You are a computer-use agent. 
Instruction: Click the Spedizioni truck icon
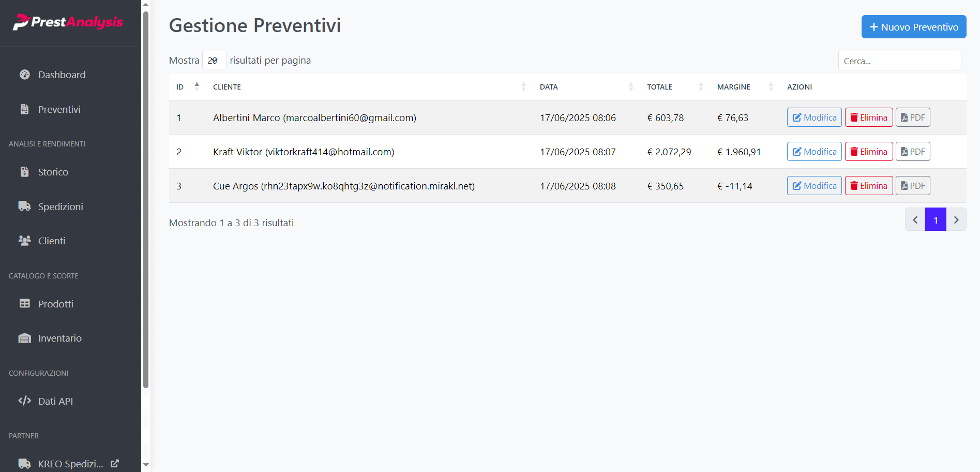pos(25,206)
